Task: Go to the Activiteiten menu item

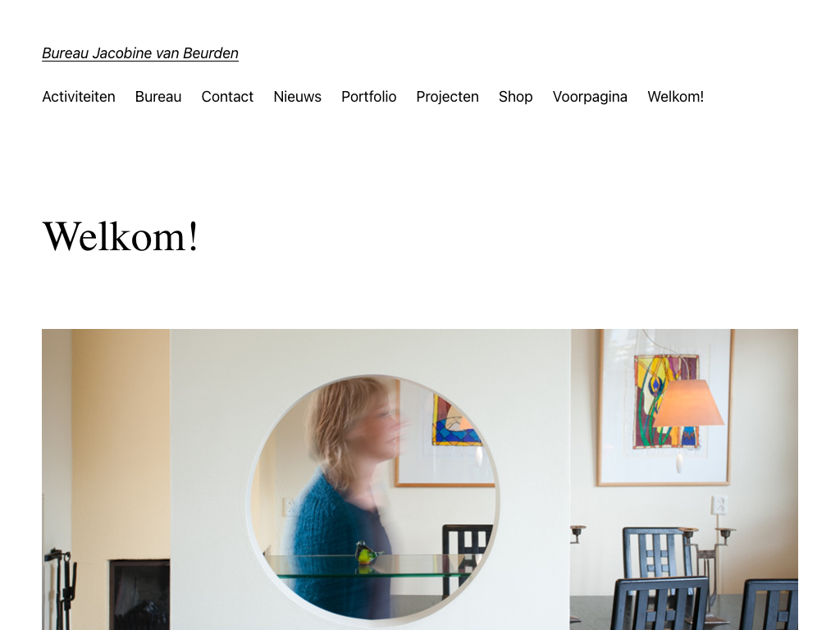Action: [x=79, y=97]
